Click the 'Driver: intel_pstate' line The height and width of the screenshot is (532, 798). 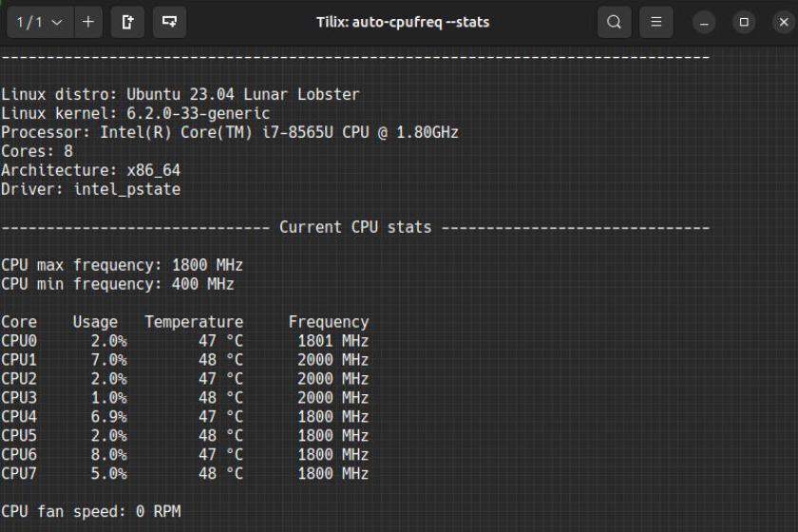pyautogui.click(x=90, y=189)
